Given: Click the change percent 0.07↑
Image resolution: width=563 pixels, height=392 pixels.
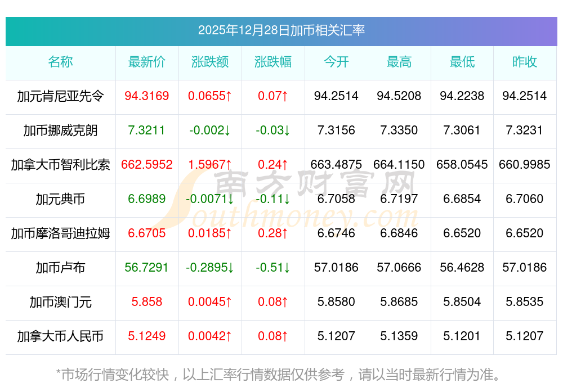Looking at the screenshot, I should [x=273, y=96].
